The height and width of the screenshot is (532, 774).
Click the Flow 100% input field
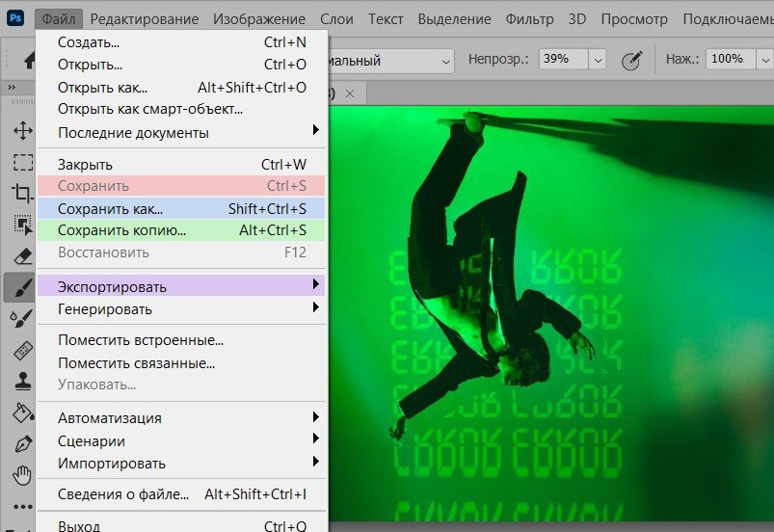(x=731, y=59)
